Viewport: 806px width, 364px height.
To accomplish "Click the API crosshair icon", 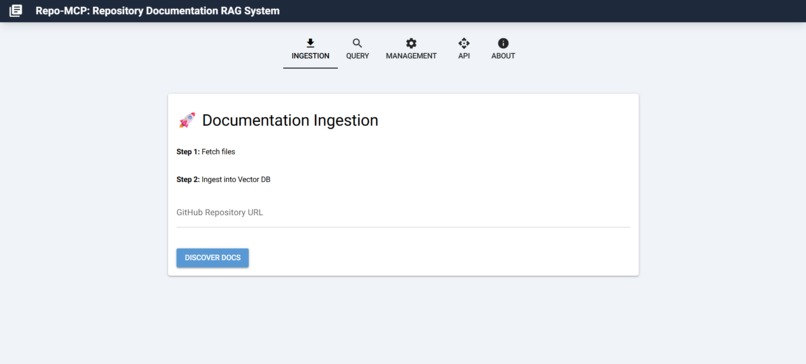I will click(464, 43).
